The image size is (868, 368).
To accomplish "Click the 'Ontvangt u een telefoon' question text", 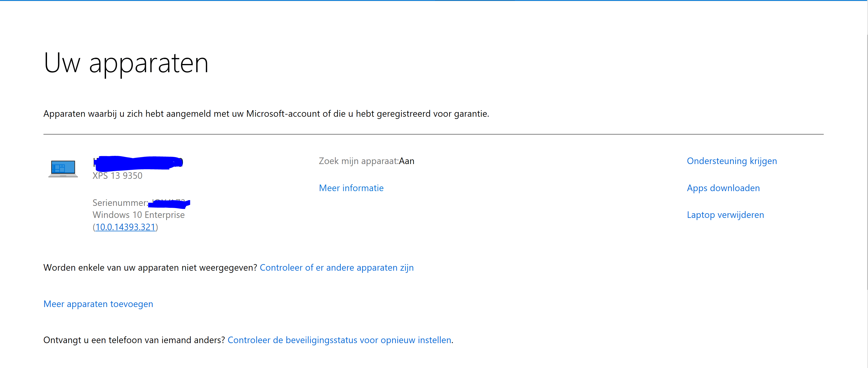I will click(134, 340).
